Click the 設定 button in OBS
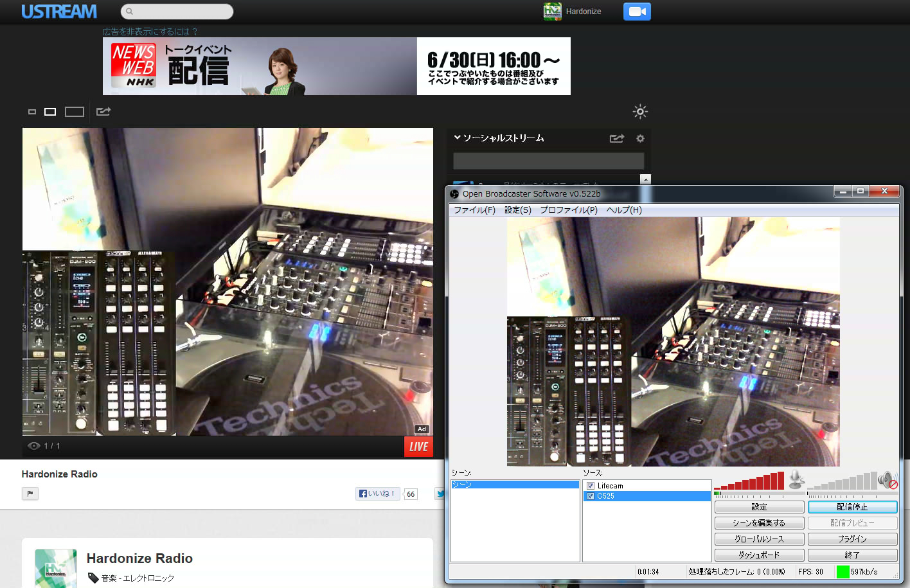 coord(760,507)
